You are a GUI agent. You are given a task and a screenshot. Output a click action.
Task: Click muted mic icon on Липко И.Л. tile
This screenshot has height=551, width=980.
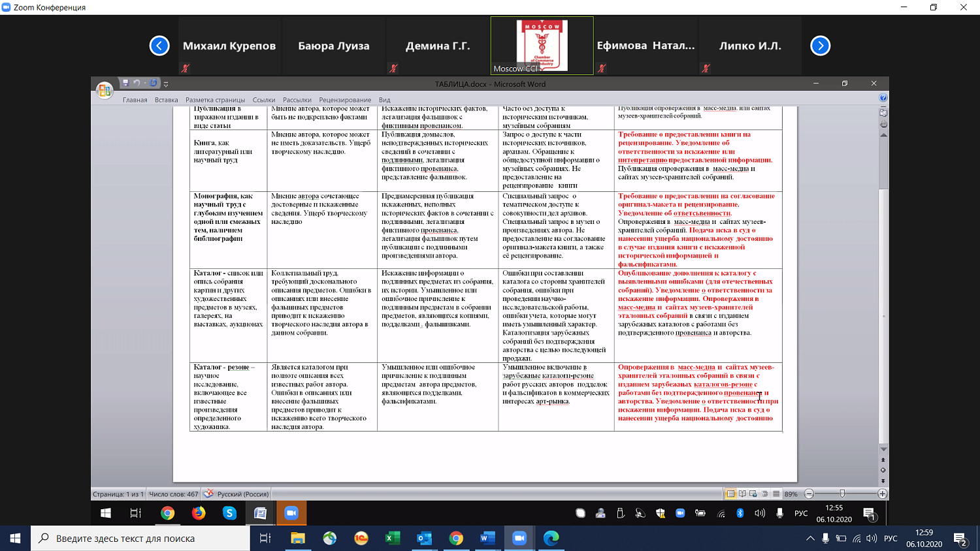706,68
